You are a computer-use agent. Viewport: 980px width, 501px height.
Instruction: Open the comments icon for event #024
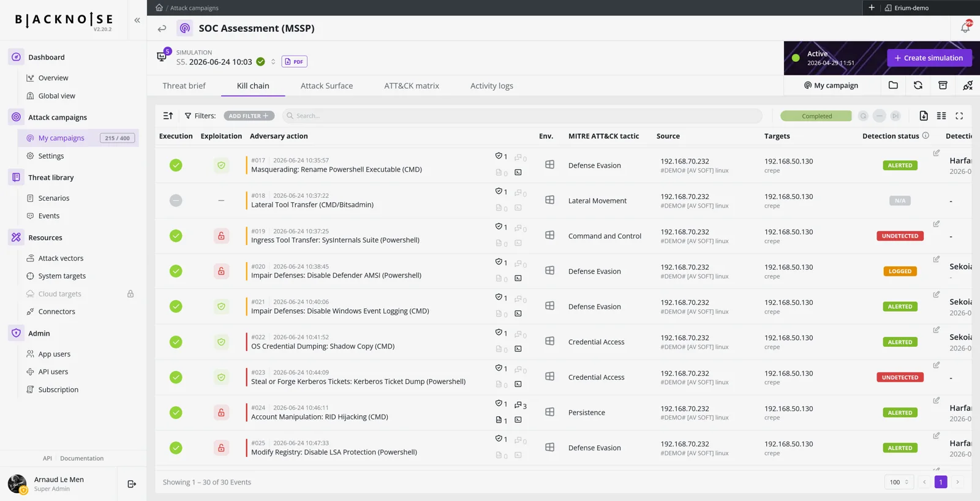click(521, 405)
